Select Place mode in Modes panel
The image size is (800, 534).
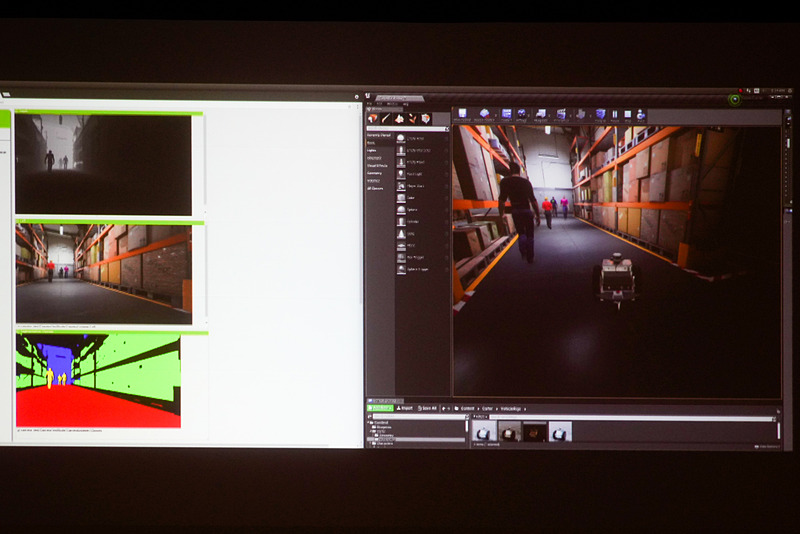373,118
